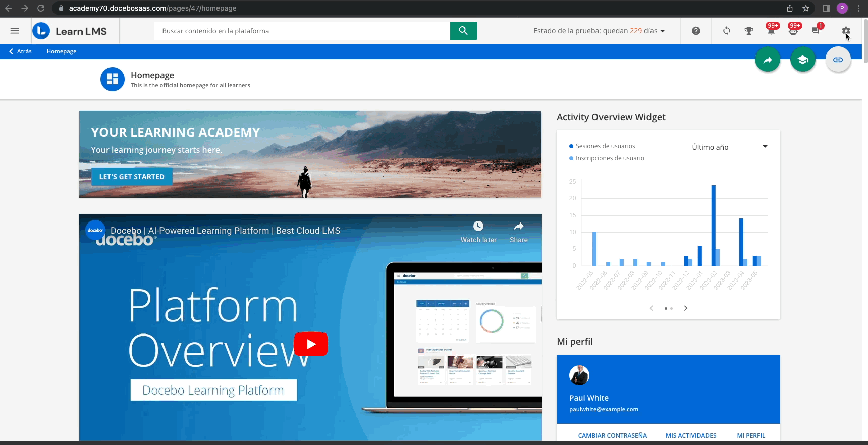Click CAMBIAR CONTRASEÑA link
Image resolution: width=868 pixels, height=445 pixels.
(612, 436)
